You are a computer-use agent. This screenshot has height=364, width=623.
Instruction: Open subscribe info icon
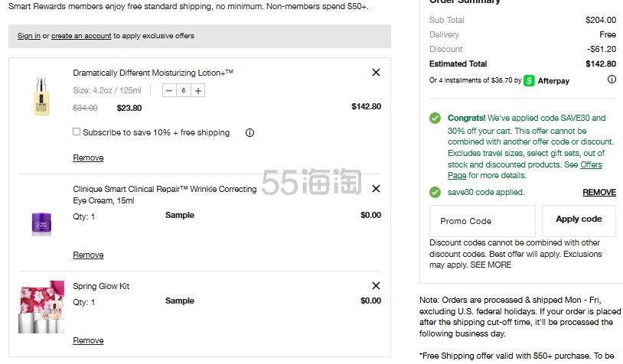(x=250, y=132)
